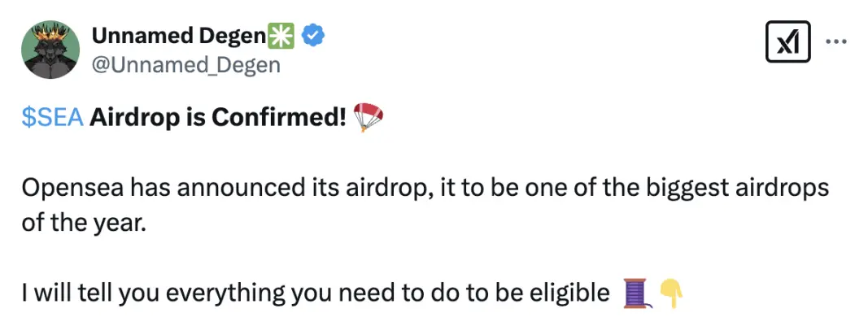Open the $SEA cashtag link
Viewport: 868px width, 326px height.
[52, 119]
